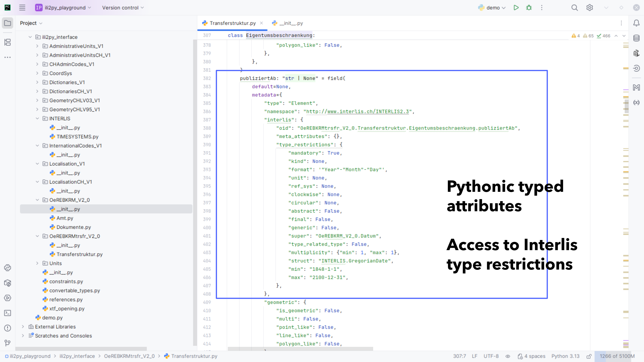Open the Python Packages tool window
The width and height of the screenshot is (644, 362).
8,283
